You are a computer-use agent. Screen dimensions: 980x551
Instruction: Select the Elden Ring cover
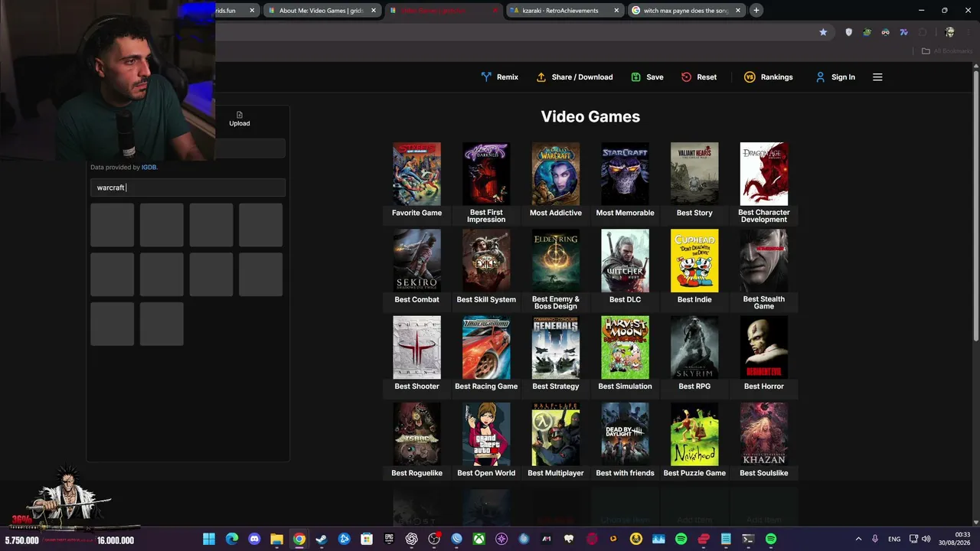pos(556,260)
